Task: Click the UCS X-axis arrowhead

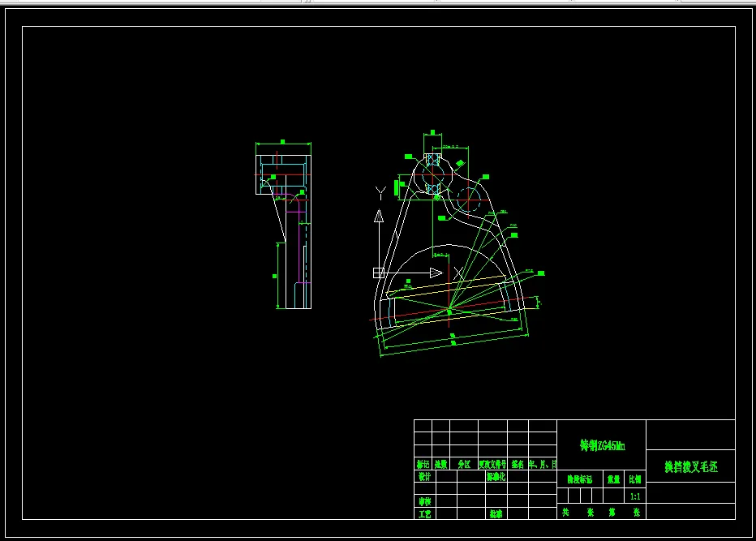Action: [436, 273]
